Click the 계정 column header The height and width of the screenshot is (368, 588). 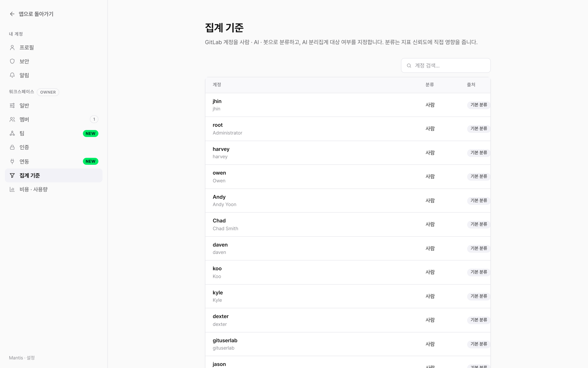tap(217, 85)
